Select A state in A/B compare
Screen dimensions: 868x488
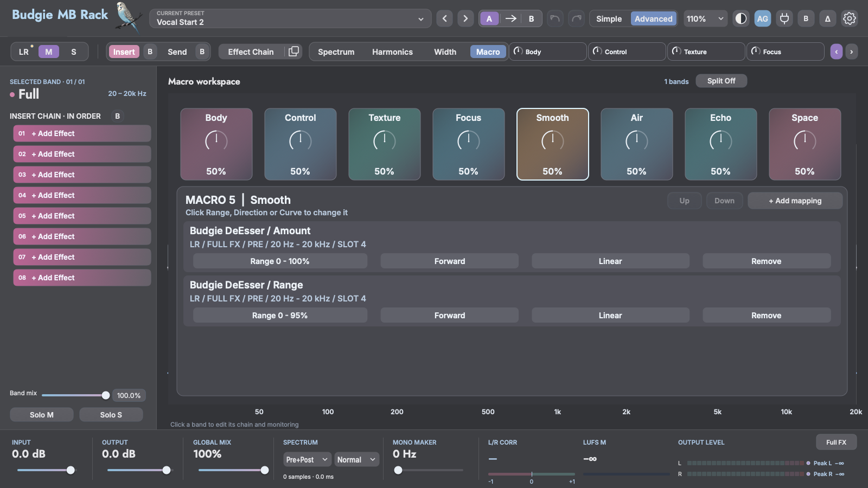(489, 18)
